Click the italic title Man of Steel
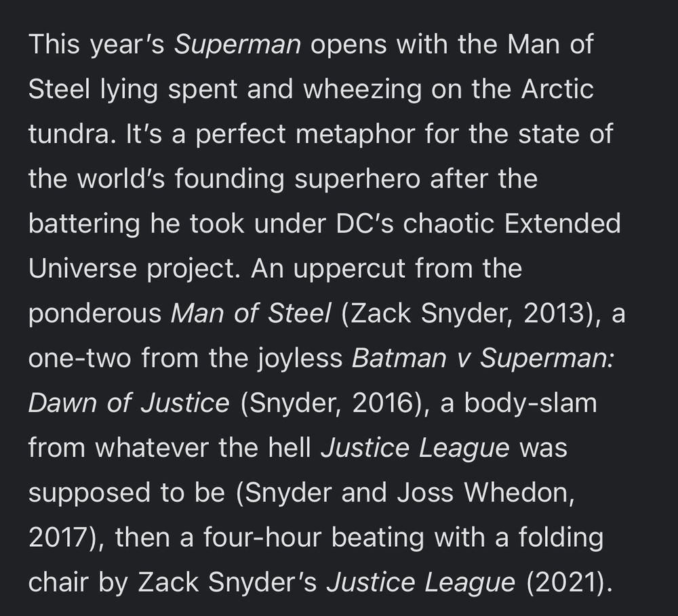The image size is (678, 616). click(251, 313)
